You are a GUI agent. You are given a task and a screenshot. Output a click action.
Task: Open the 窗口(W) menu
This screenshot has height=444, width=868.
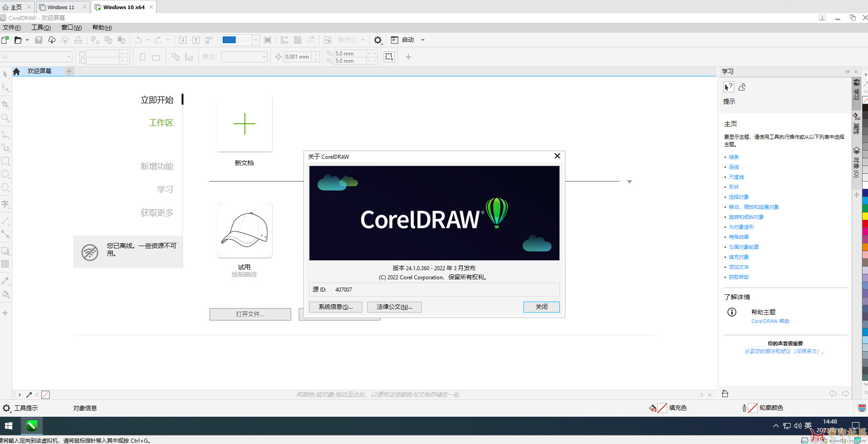[71, 27]
